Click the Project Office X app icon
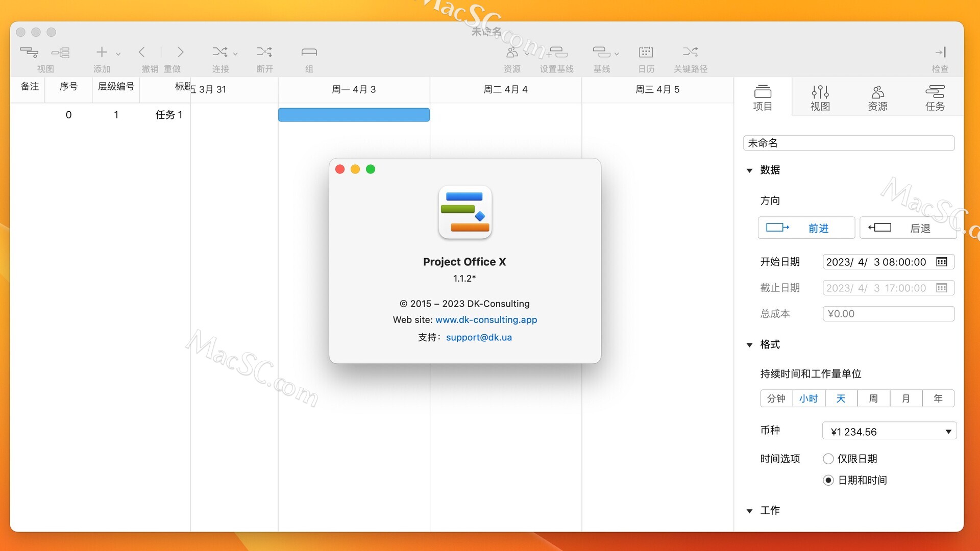Viewport: 980px width, 551px height. (465, 212)
